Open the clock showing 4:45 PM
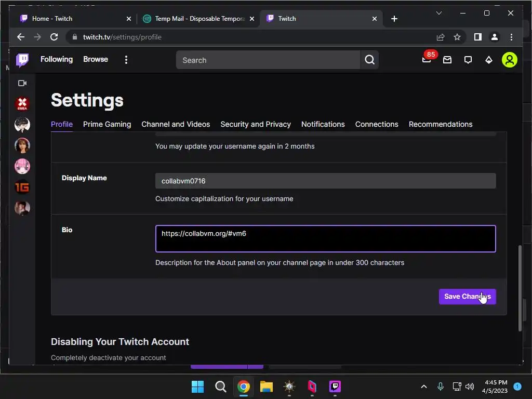Viewport: 532px width, 399px height. point(495,387)
